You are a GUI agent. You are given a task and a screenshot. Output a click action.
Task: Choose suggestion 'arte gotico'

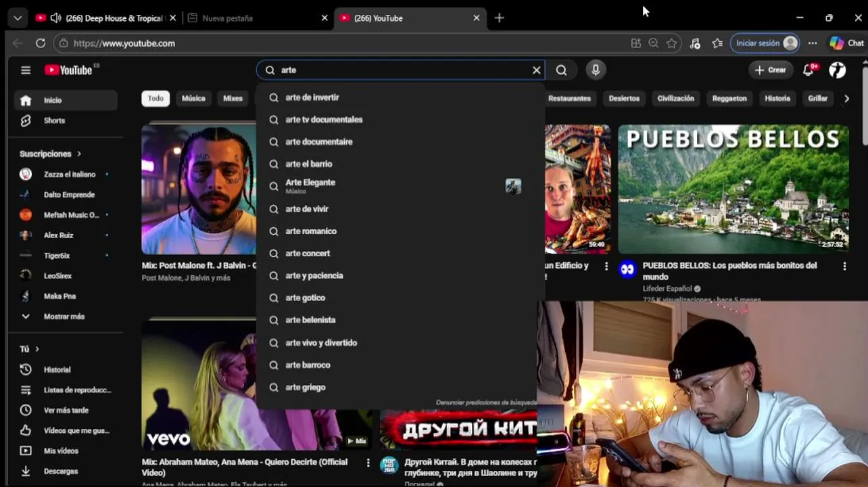coord(400,298)
